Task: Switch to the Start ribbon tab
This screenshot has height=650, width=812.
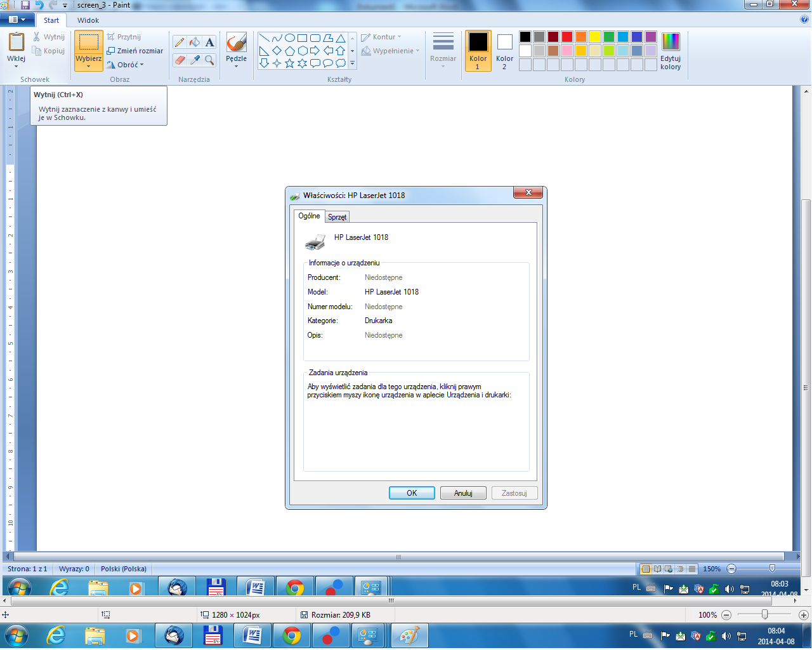Action: click(51, 20)
